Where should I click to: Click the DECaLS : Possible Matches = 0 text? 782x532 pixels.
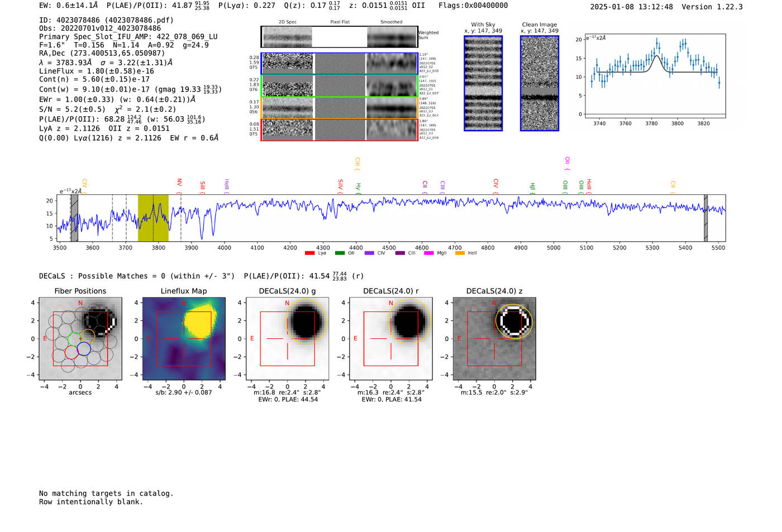click(137, 276)
